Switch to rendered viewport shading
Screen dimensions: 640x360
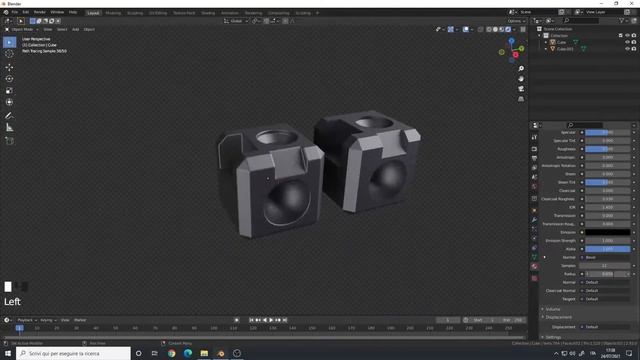[x=508, y=29]
